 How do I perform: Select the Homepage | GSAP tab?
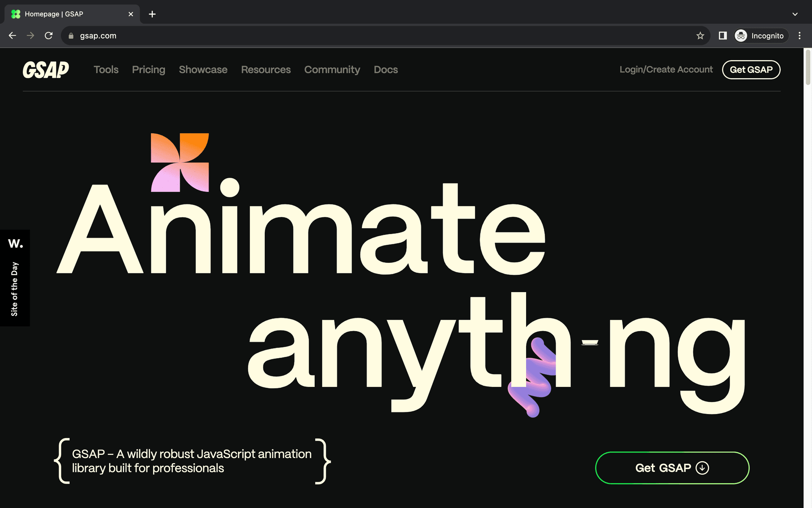(72, 14)
